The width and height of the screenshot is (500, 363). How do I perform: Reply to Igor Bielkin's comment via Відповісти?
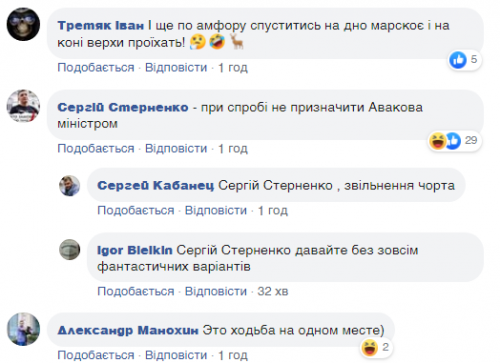(216, 291)
